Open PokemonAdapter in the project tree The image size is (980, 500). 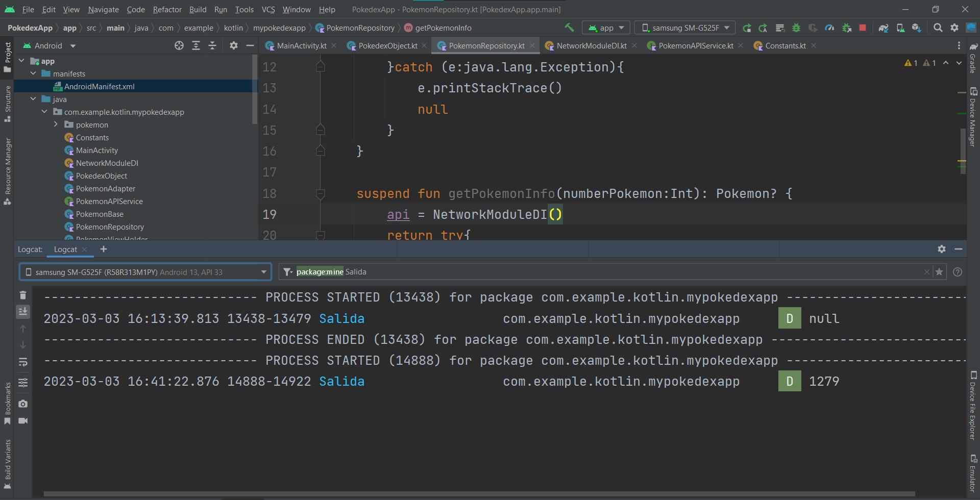point(105,189)
